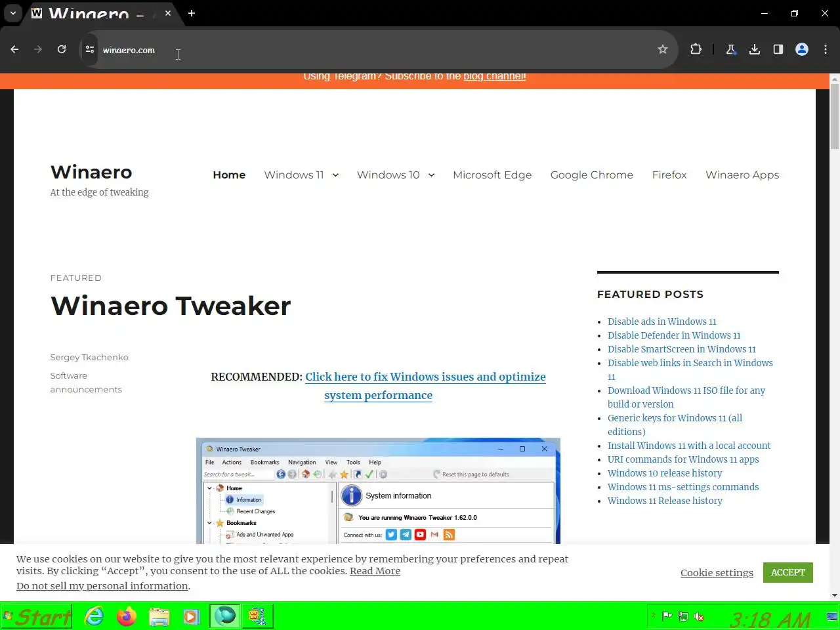
Task: Open the Action Center flag tray icon
Action: tap(667, 616)
